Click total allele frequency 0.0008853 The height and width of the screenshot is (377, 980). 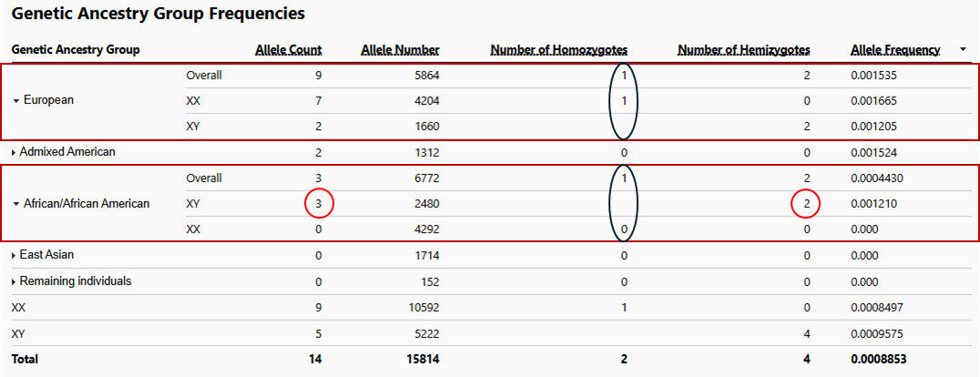879,360
